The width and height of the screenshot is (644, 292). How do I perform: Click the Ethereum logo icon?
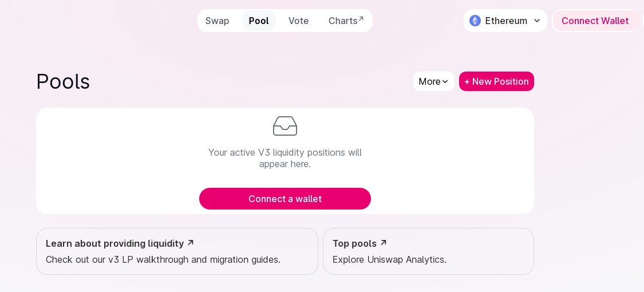[475, 21]
